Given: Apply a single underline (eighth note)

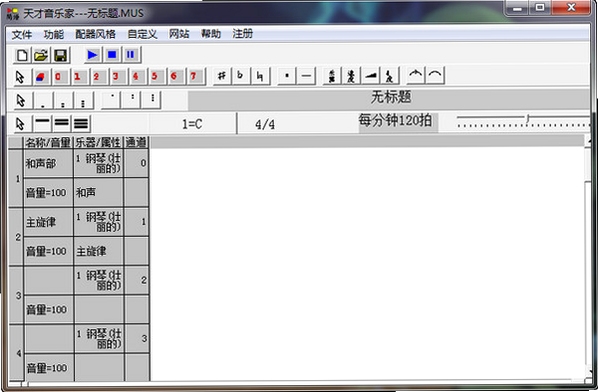Looking at the screenshot, I should coord(43,123).
